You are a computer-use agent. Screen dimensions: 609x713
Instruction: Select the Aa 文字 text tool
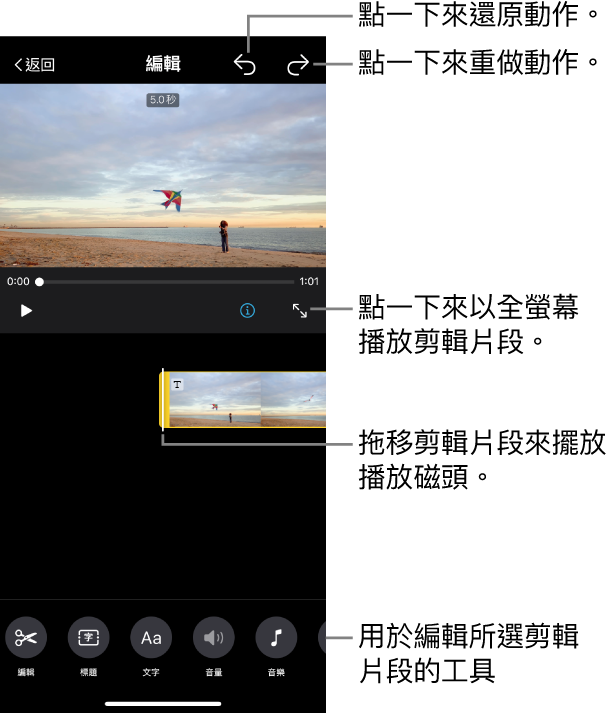pos(151,638)
